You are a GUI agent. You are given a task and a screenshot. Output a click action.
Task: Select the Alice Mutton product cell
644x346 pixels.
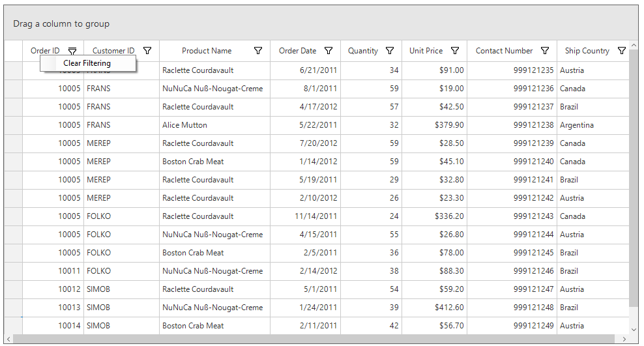(x=184, y=125)
